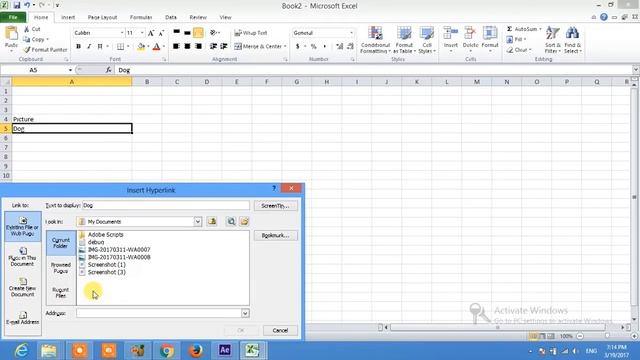
Task: Open Conditional Formatting menu
Action: (376, 40)
